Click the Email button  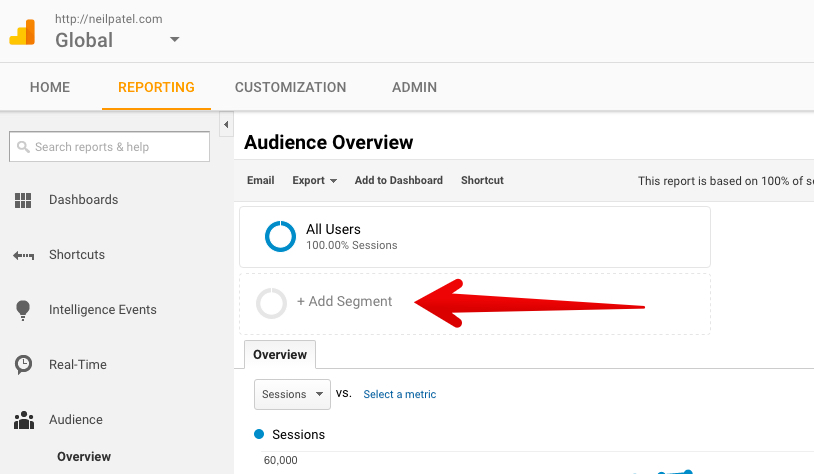[261, 180]
